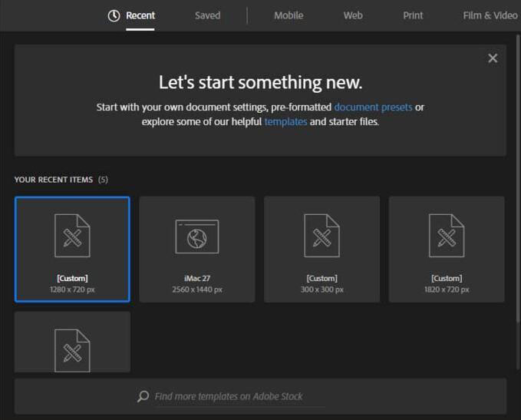Select the Print presets tab

point(413,15)
